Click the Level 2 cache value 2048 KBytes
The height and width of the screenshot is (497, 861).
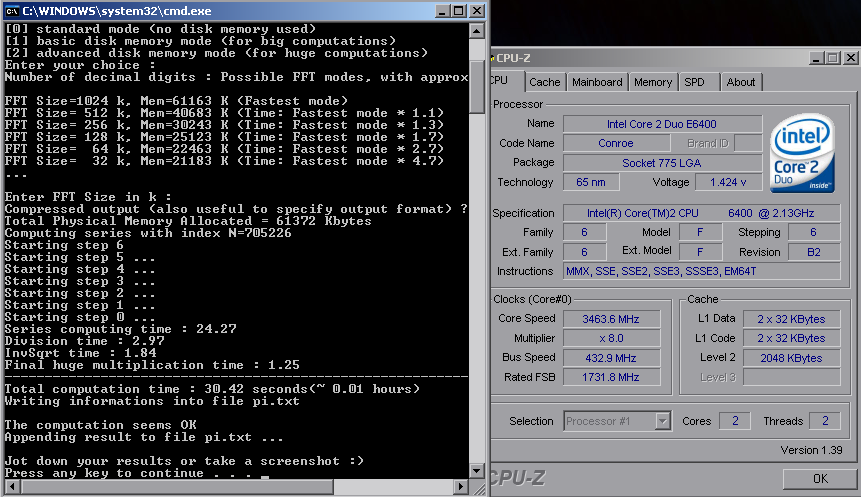791,358
